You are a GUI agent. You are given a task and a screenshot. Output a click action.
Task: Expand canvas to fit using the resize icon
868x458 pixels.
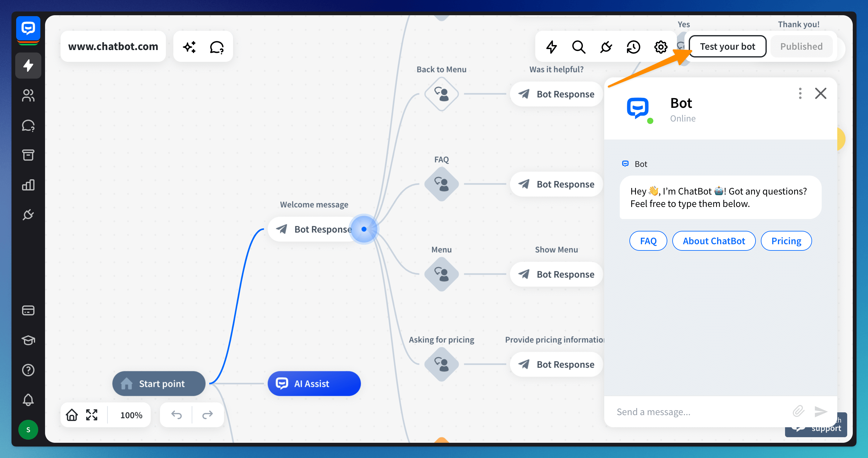point(92,415)
